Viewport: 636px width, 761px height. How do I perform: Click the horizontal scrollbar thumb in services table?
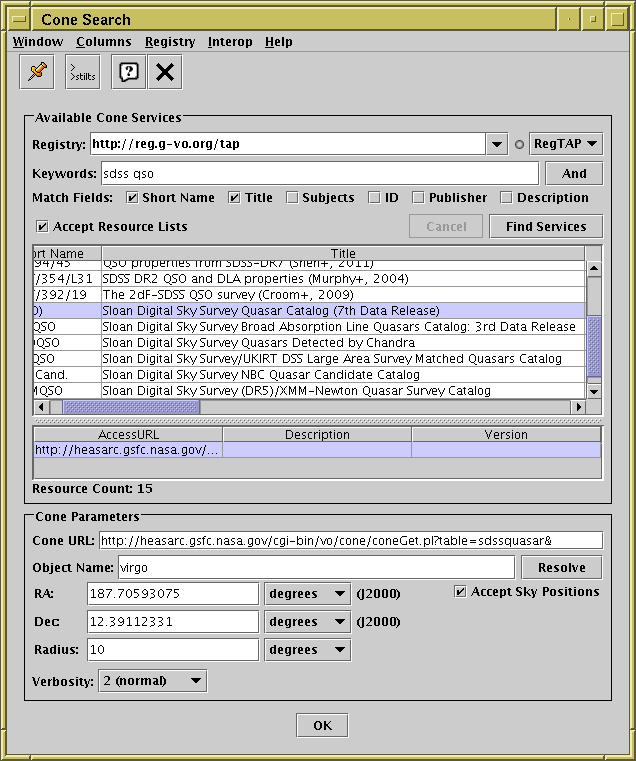point(131,407)
